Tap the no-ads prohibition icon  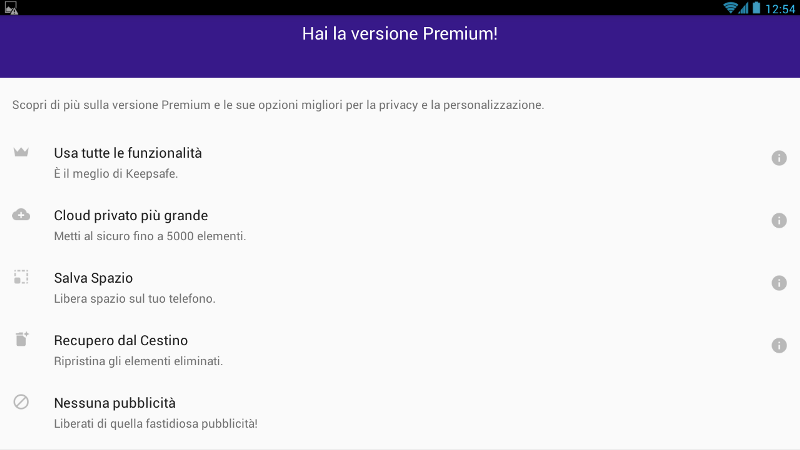coord(21,402)
